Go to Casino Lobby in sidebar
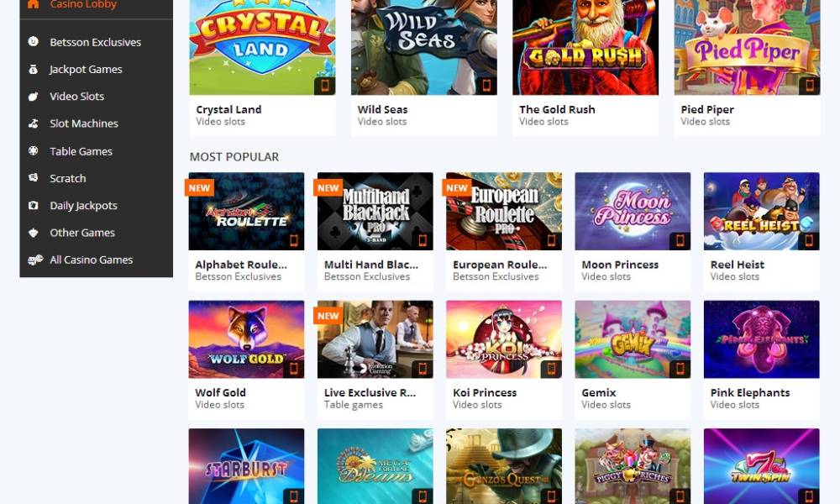This screenshot has width=840, height=504. pos(83,5)
